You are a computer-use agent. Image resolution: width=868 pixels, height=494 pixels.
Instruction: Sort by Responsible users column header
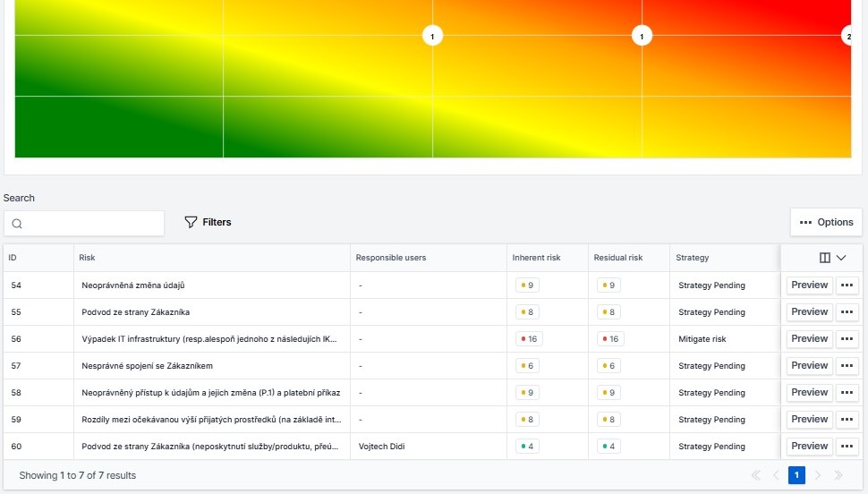point(391,258)
